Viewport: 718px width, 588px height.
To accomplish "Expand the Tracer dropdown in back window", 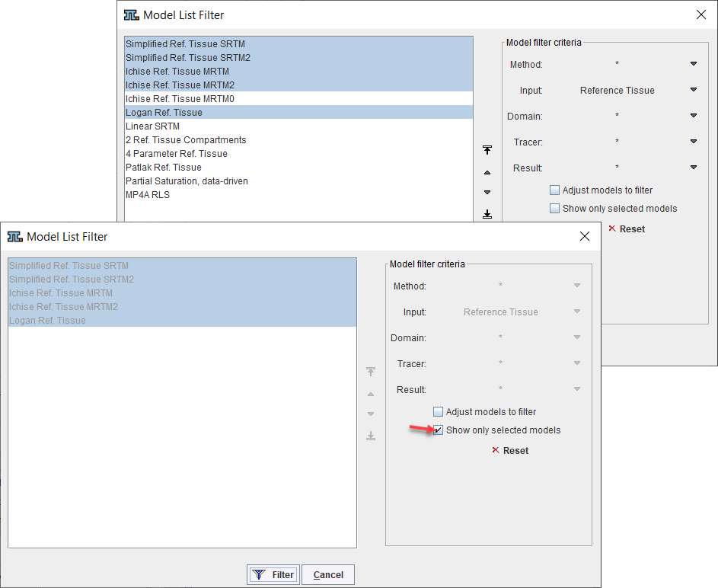I will (x=694, y=142).
